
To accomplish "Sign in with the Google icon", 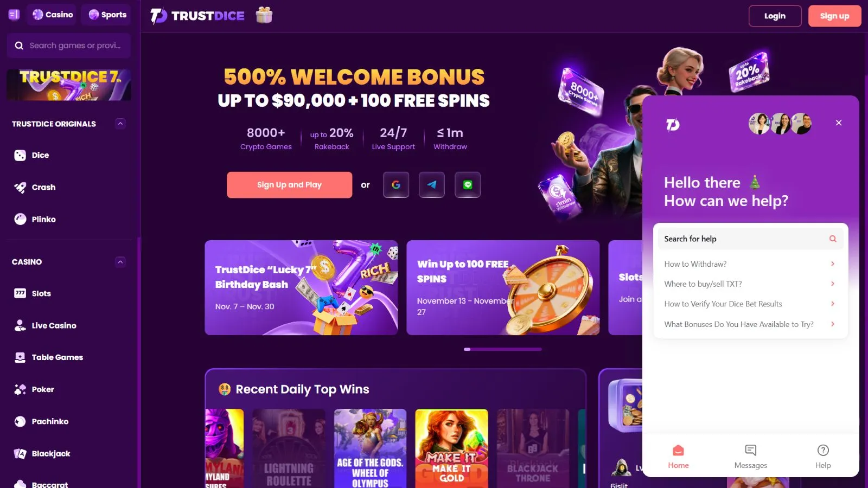I will pyautogui.click(x=396, y=185).
